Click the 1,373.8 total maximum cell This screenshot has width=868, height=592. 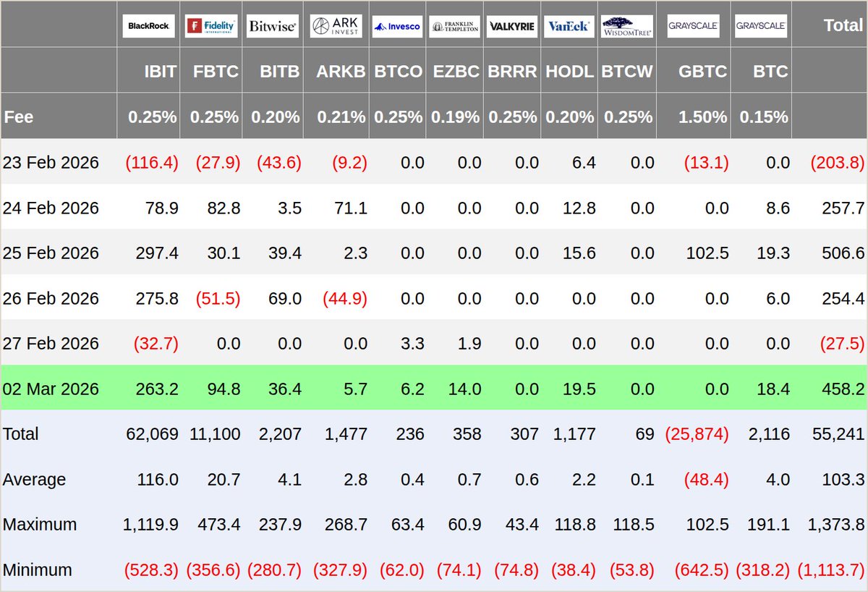[838, 525]
